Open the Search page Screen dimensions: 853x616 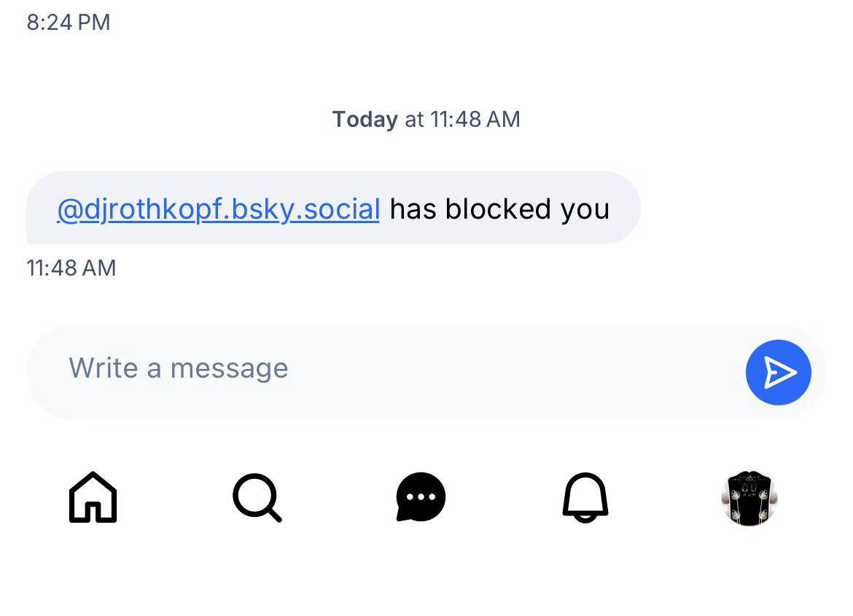(257, 497)
